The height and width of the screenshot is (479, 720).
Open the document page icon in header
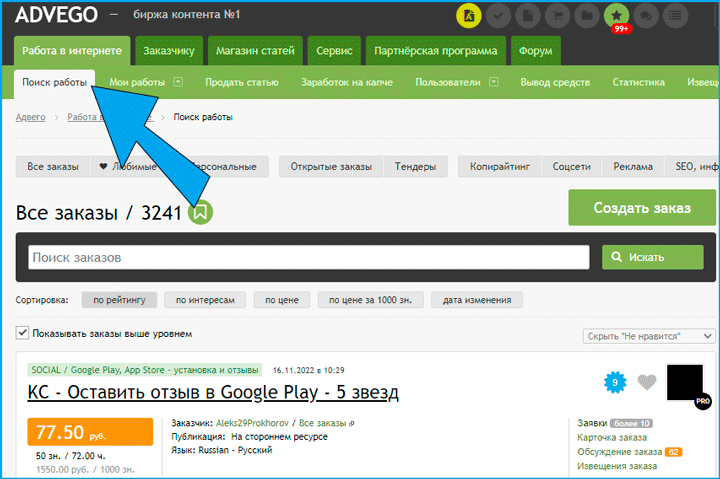pyautogui.click(x=528, y=16)
